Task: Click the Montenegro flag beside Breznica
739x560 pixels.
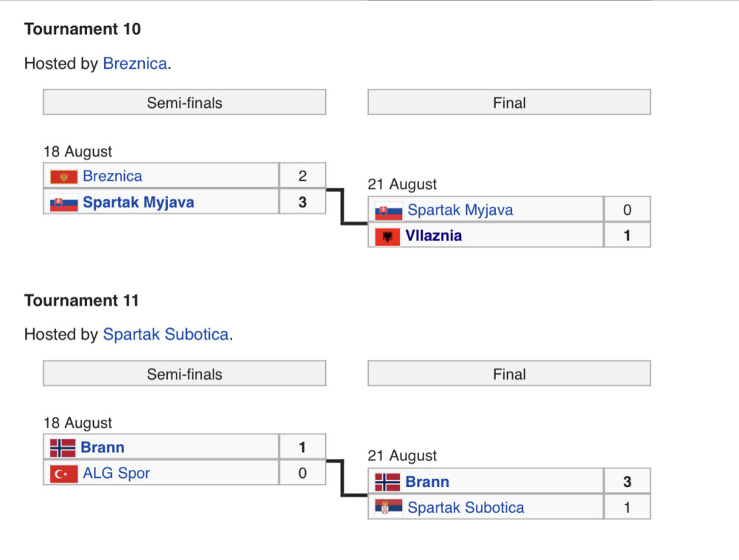Action: click(64, 177)
